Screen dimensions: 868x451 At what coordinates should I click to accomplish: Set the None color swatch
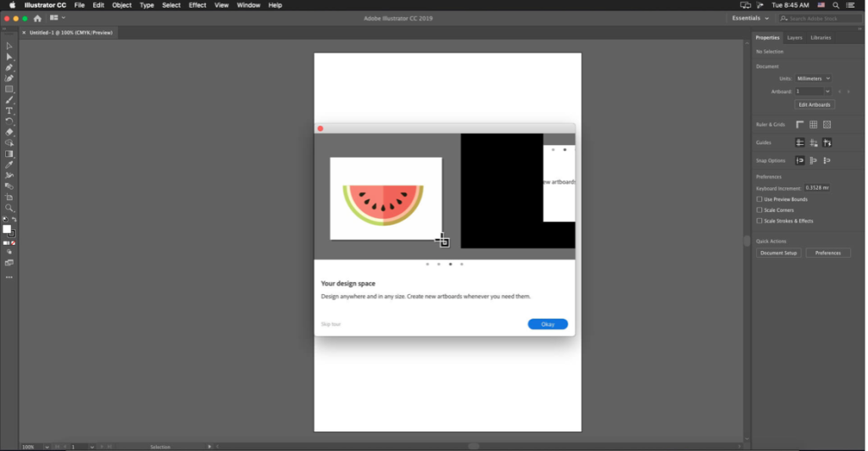[x=14, y=243]
